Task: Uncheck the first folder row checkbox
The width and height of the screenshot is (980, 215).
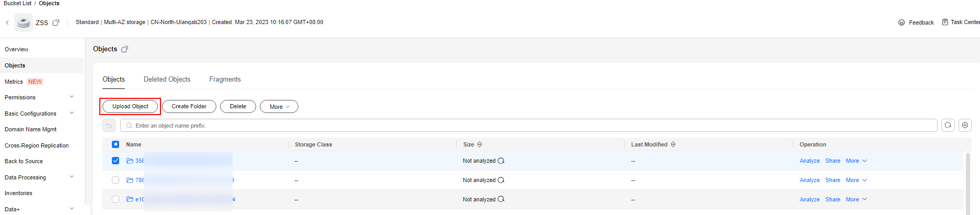Action: tap(116, 161)
